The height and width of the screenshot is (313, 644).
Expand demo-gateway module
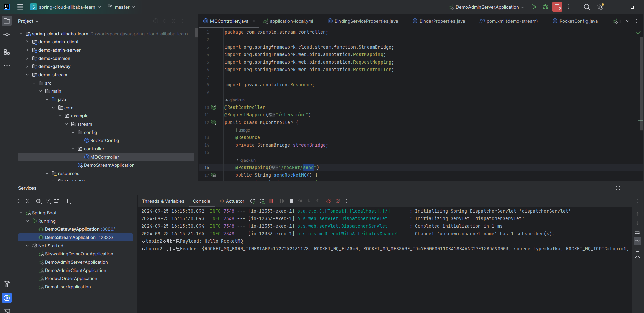pos(27,66)
